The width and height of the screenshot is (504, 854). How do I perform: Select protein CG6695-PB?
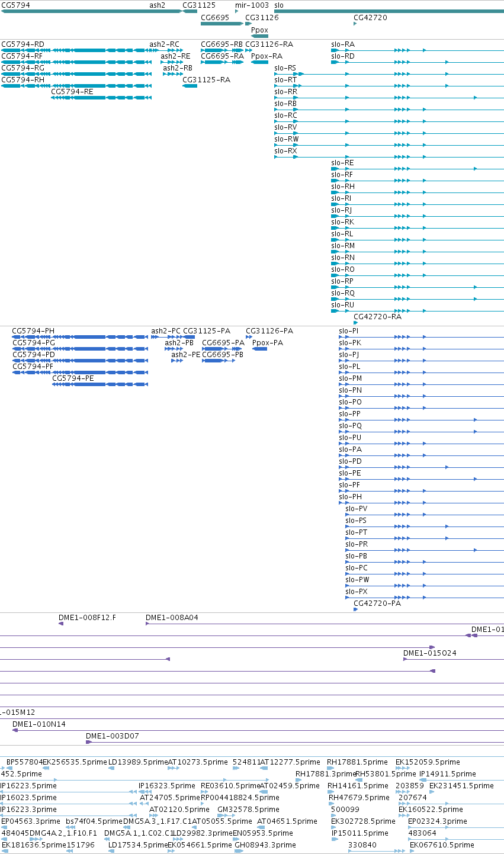point(223,355)
